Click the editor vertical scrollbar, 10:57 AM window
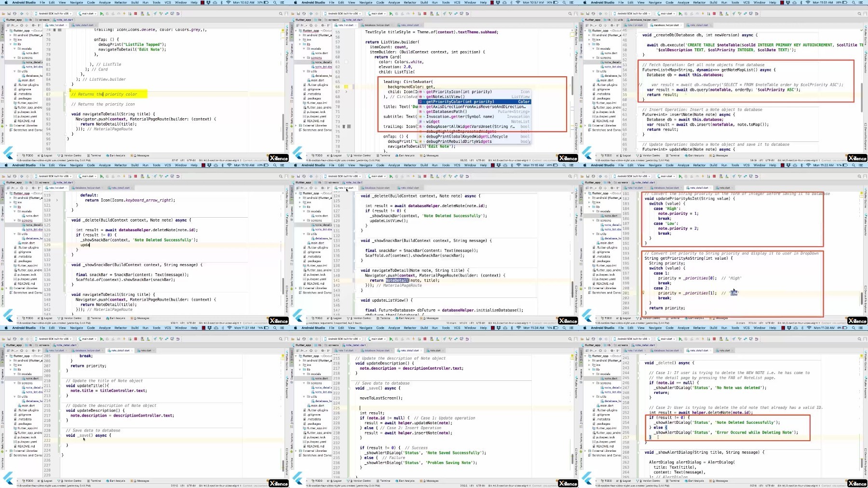868x488 pixels. point(572,85)
